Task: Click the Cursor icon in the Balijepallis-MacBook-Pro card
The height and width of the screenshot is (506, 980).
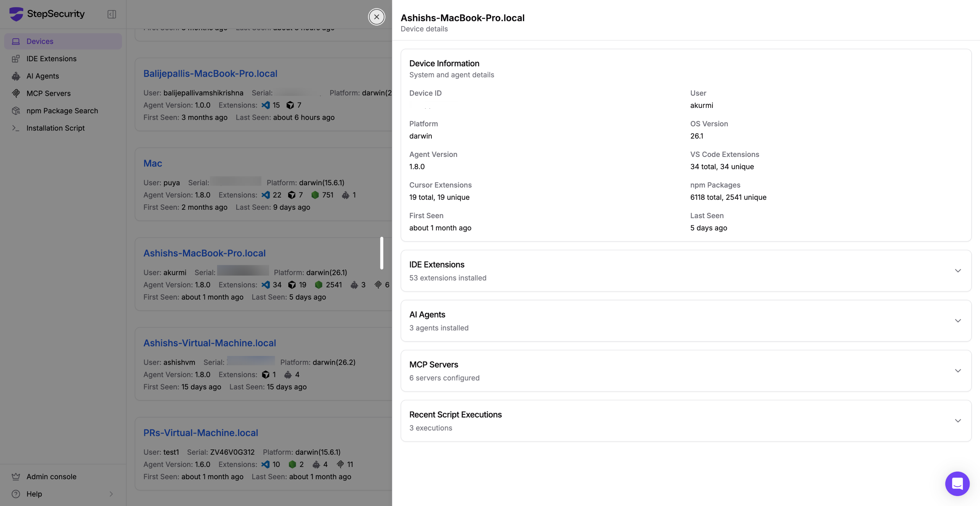Action: click(290, 105)
